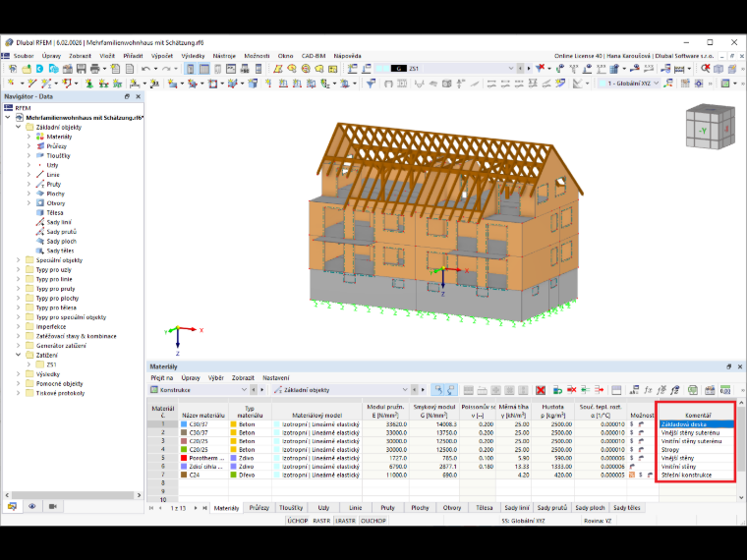This screenshot has height=560, width=747.
Task: Click the Undo arrow icon
Action: point(145,69)
